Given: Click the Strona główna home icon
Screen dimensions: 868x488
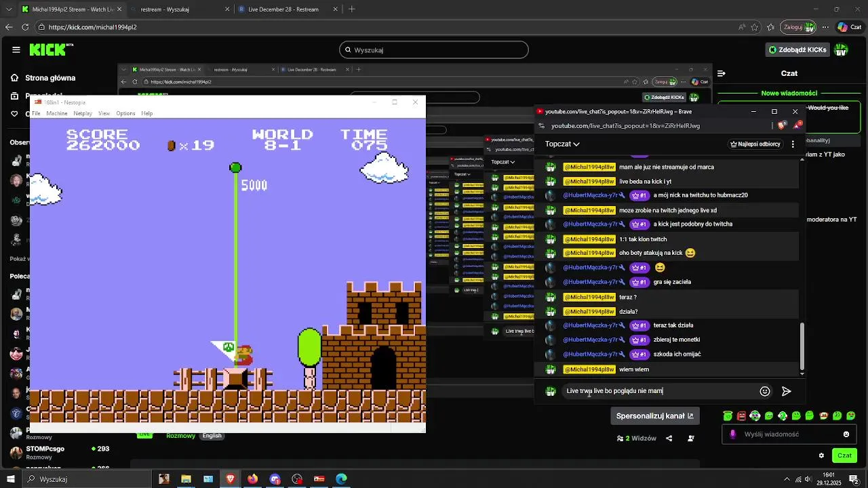Looking at the screenshot, I should 14,78.
